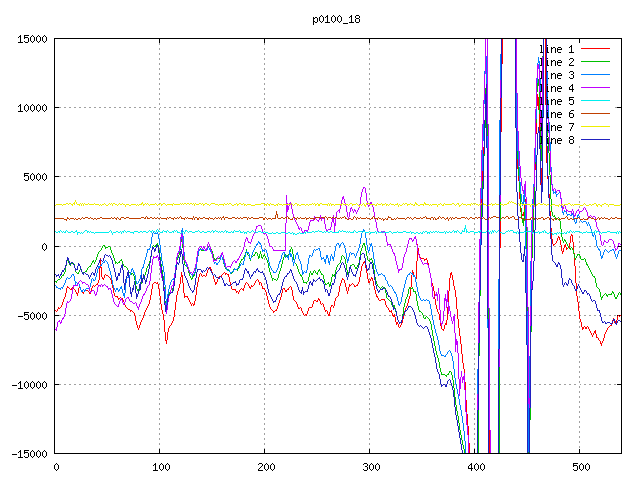This screenshot has height=480, width=640.
Task: Click the line 7 legend label
Action: pos(557,127)
